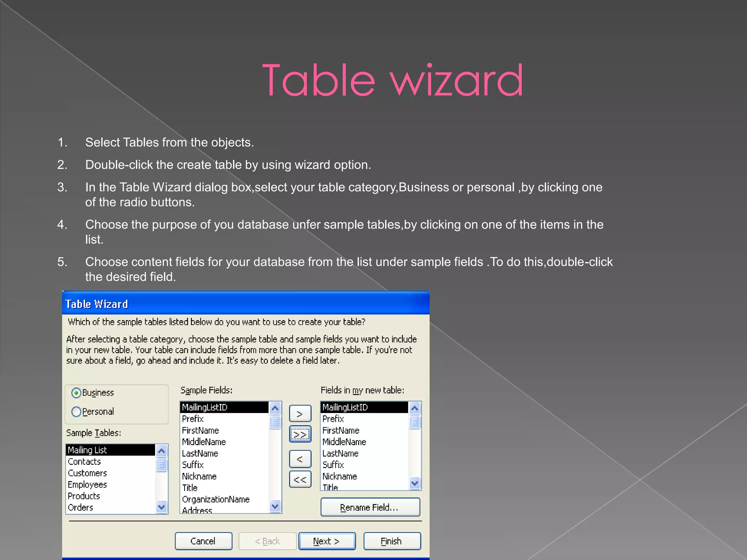747x560 pixels.
Task: Select the Personal radio button
Action: click(77, 412)
